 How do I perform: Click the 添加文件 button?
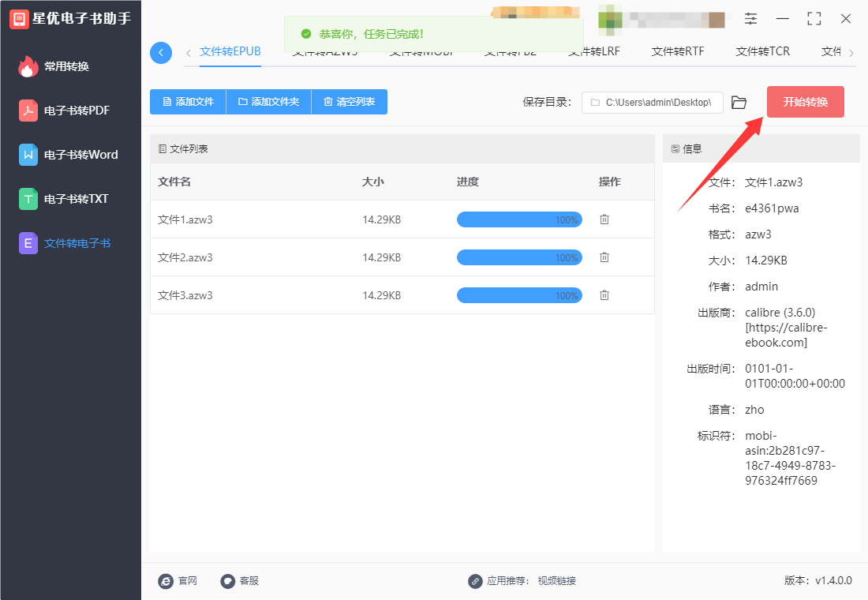coord(189,102)
